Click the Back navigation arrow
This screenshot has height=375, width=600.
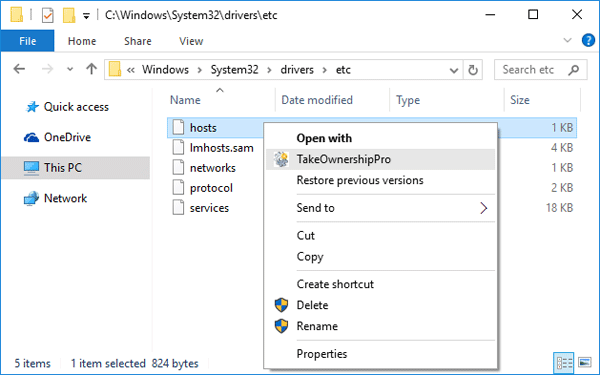point(19,69)
